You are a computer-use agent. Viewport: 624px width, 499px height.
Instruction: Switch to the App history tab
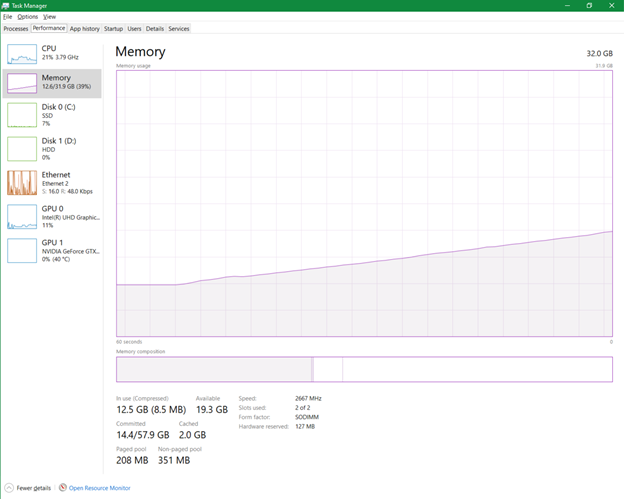[x=84, y=29]
